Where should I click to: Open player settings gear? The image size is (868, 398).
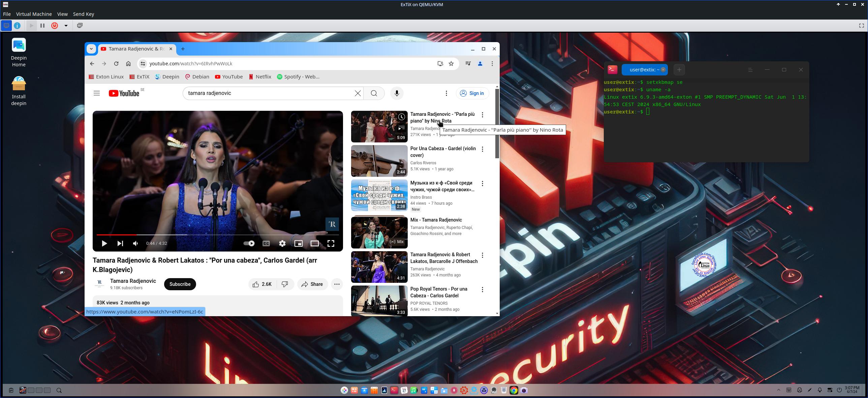click(x=282, y=243)
